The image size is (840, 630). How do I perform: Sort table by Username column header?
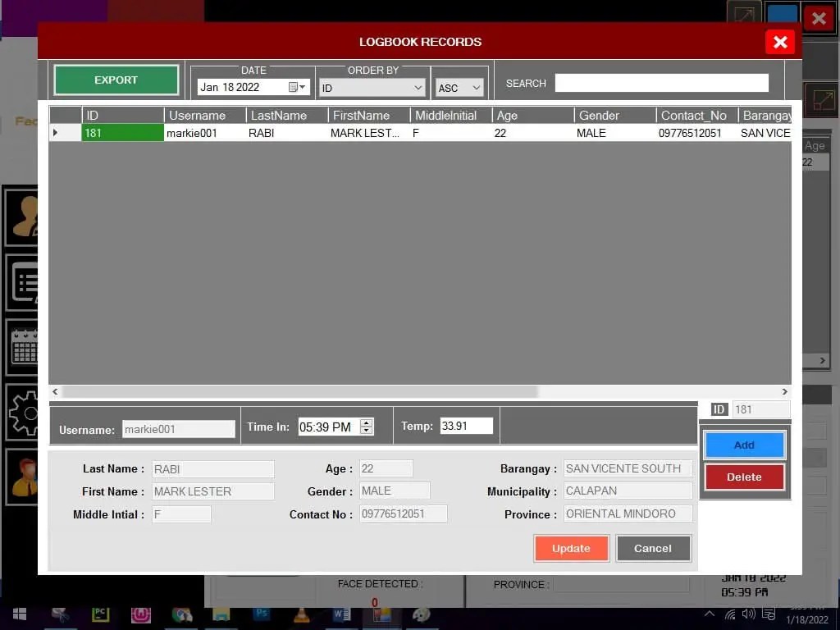[205, 115]
